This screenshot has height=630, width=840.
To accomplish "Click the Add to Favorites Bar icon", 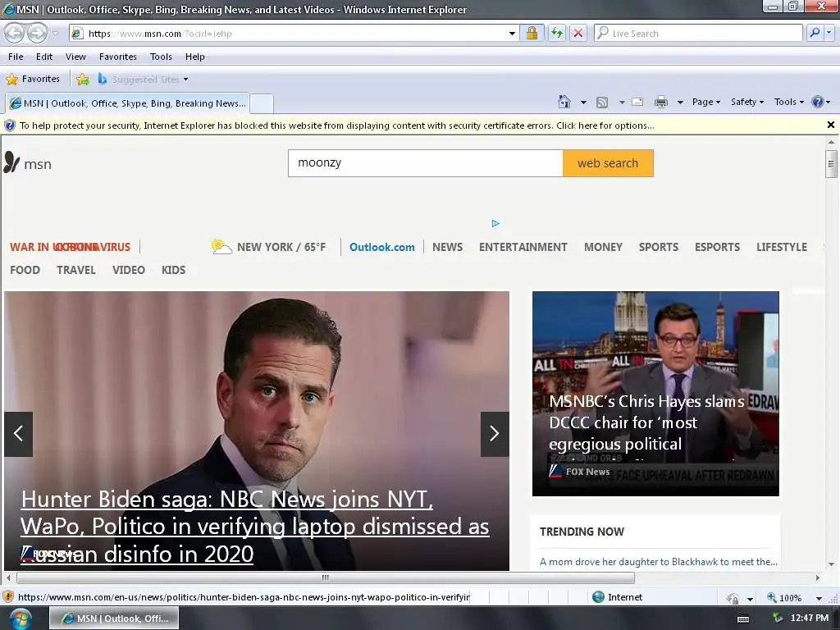I will 83,80.
